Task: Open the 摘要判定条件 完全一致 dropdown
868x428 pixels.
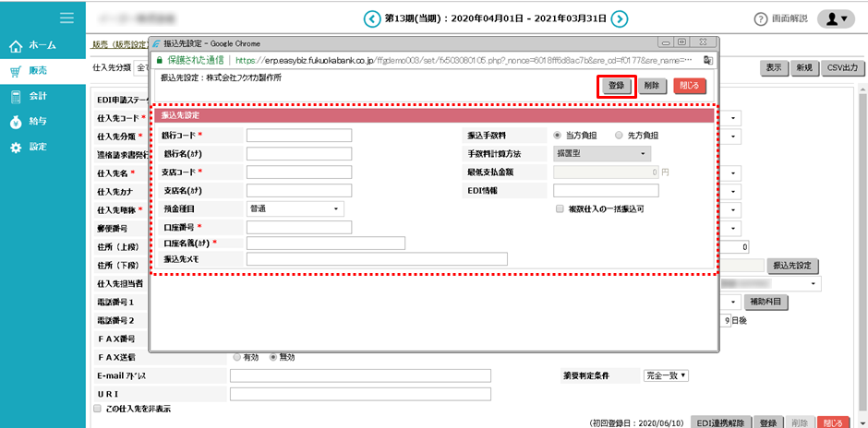Action: pos(666,375)
